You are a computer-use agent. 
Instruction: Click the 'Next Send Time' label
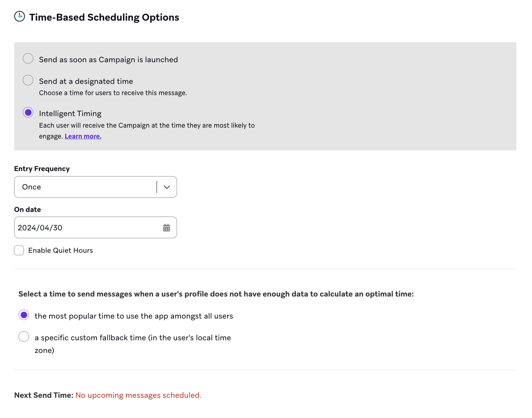(x=43, y=395)
